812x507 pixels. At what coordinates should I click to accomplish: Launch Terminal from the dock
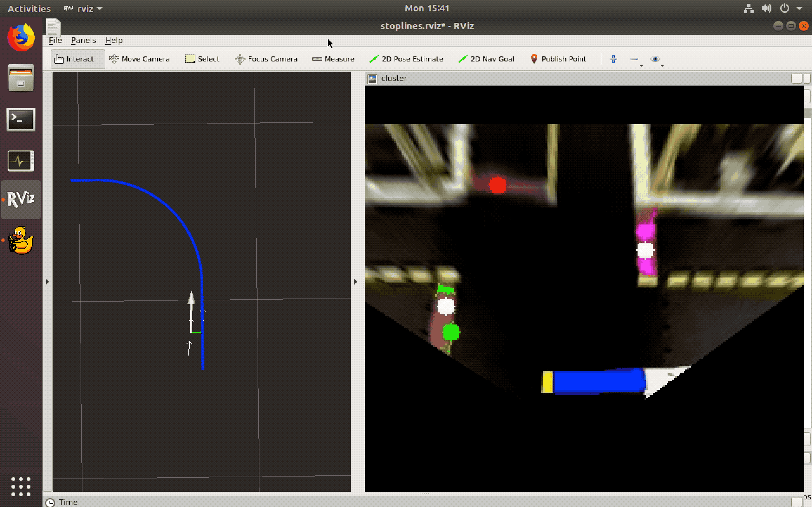(21, 120)
